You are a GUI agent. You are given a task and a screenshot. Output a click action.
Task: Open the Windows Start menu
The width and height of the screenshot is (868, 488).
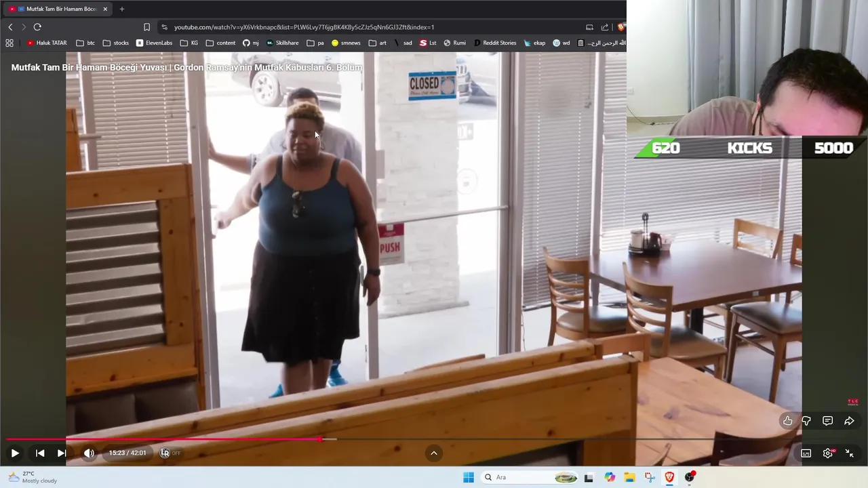[469, 477]
